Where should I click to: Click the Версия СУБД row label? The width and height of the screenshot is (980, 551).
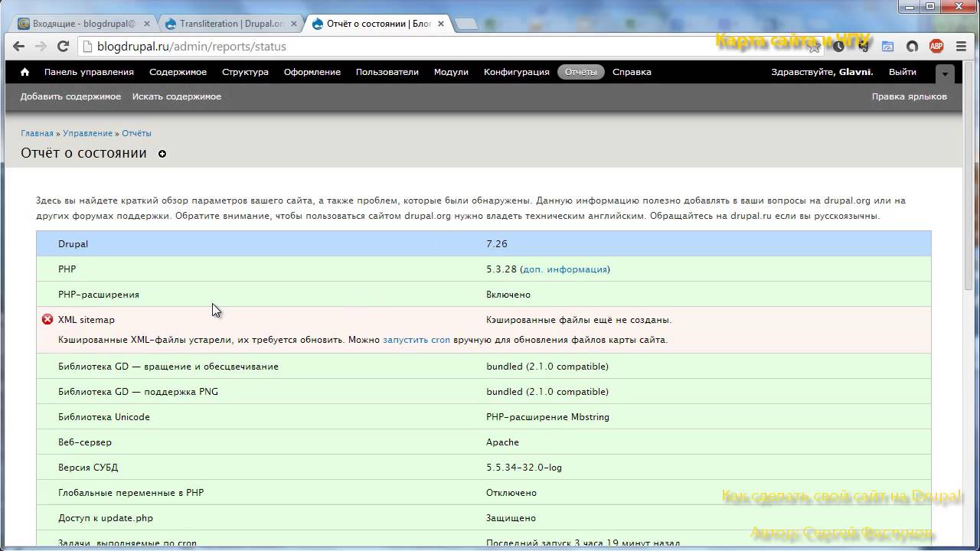point(88,468)
